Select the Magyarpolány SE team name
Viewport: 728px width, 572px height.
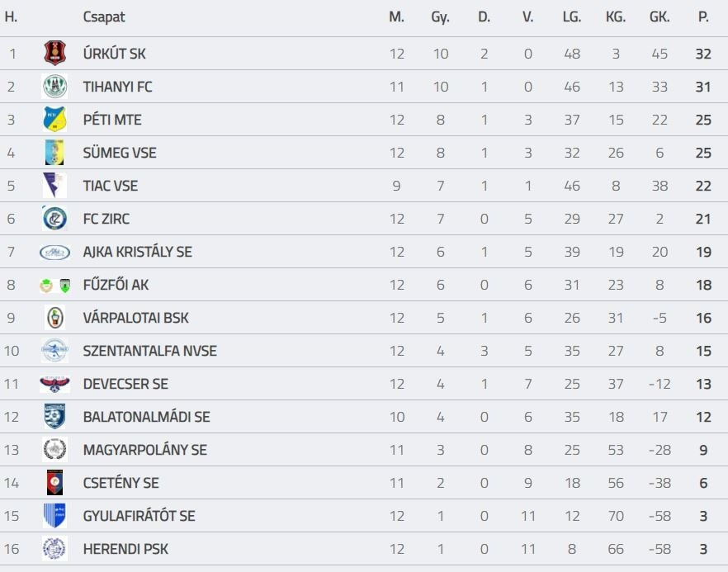pos(144,450)
